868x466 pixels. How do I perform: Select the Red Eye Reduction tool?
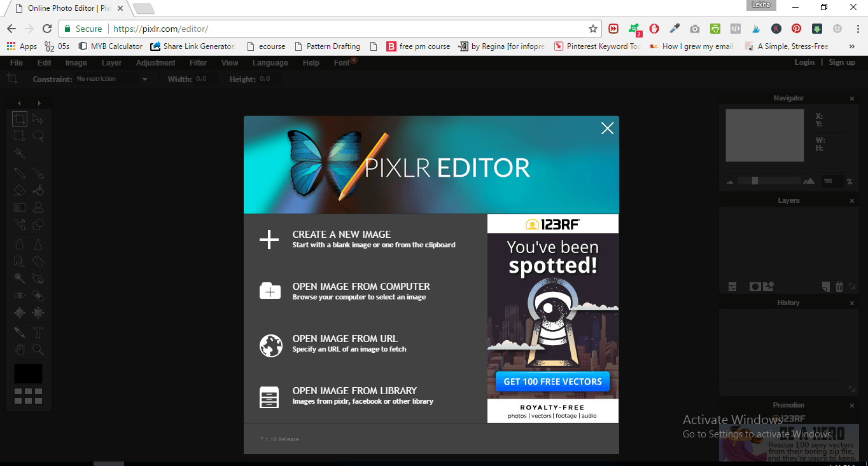pyautogui.click(x=20, y=296)
